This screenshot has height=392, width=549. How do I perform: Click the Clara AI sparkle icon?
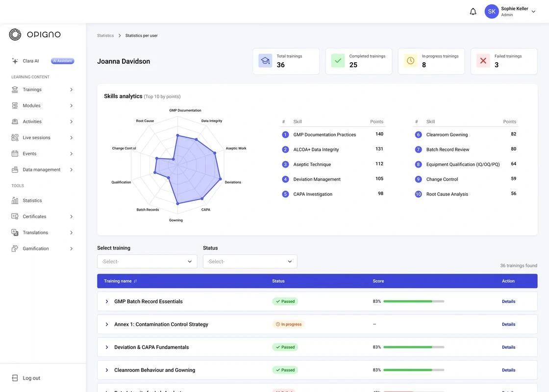pos(15,61)
